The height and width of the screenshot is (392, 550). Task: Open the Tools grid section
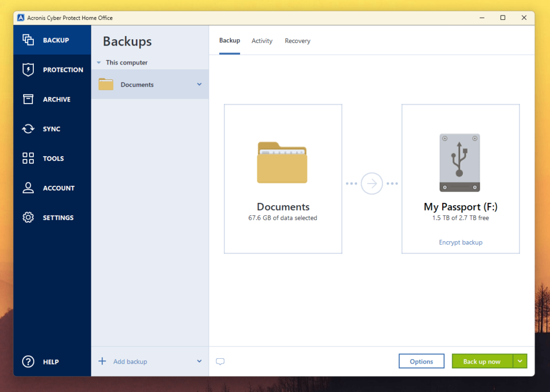(52, 158)
